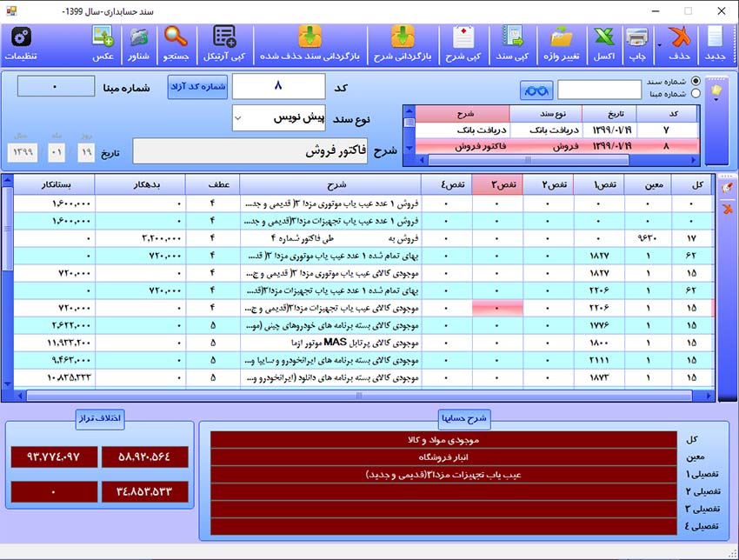Click the کپی سند toolbar icon
739x560 pixels.
coord(512,37)
